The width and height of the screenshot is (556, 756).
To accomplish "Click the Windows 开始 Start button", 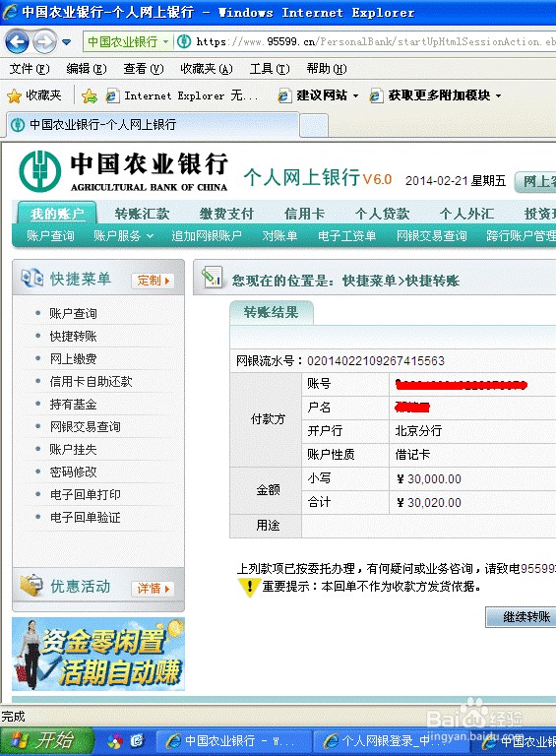I will [x=46, y=740].
